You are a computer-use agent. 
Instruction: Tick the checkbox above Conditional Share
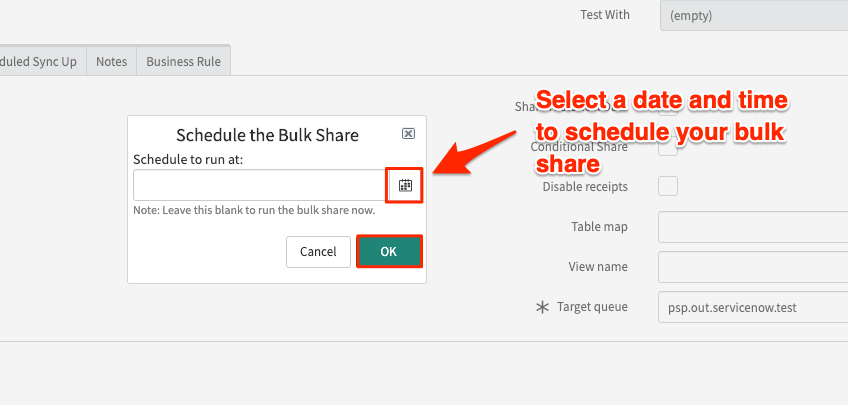[x=667, y=108]
